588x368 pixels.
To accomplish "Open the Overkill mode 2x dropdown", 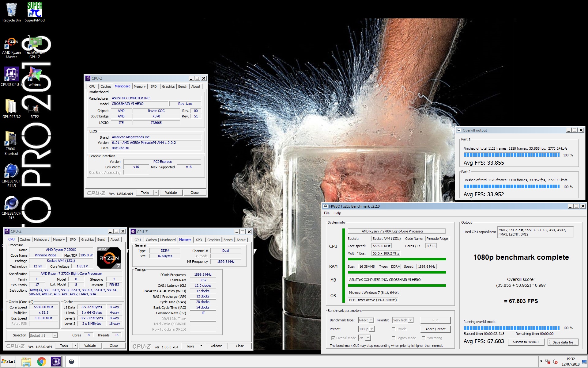I will (364, 338).
